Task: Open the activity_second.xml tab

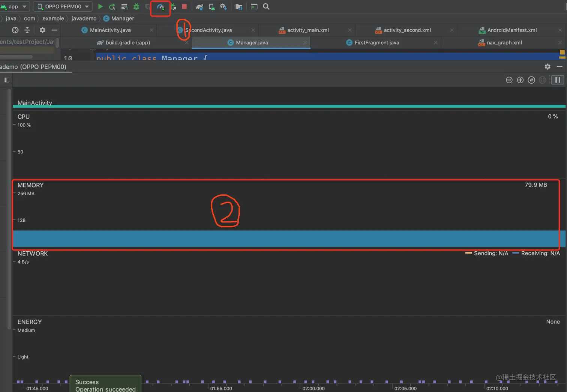Action: point(407,30)
